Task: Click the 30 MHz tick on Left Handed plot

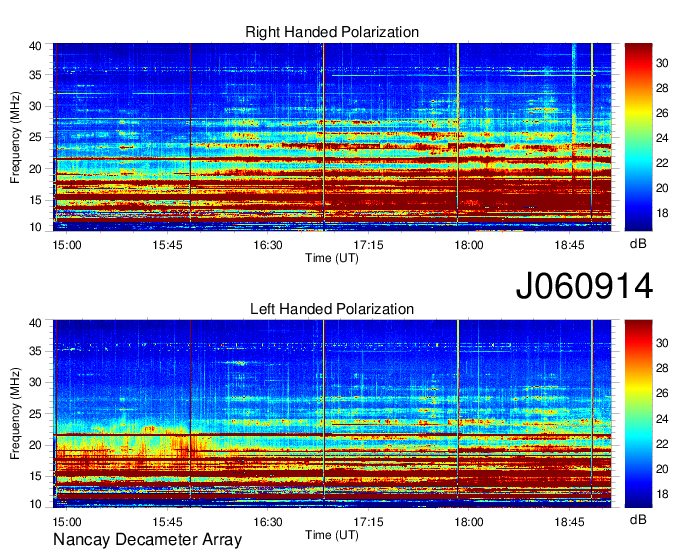Action: 35,382
